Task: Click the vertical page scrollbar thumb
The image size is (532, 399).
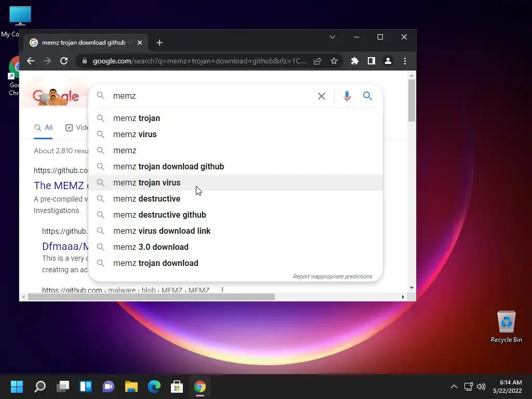Action: (411, 100)
